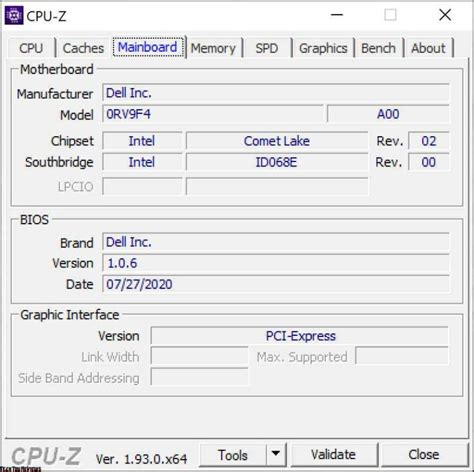Open the Caches tab
Screen dimensions: 474x472
pos(83,48)
